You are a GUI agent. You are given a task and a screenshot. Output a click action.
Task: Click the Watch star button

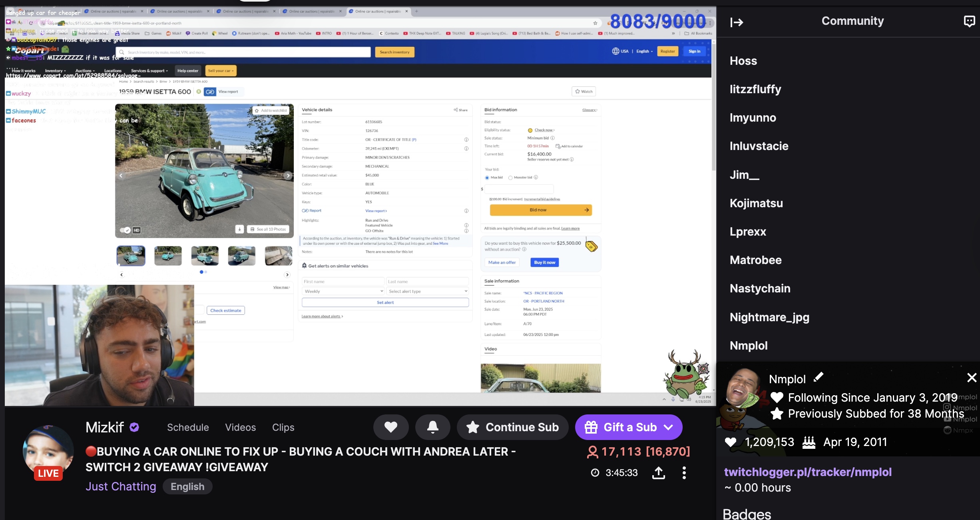pyautogui.click(x=584, y=92)
